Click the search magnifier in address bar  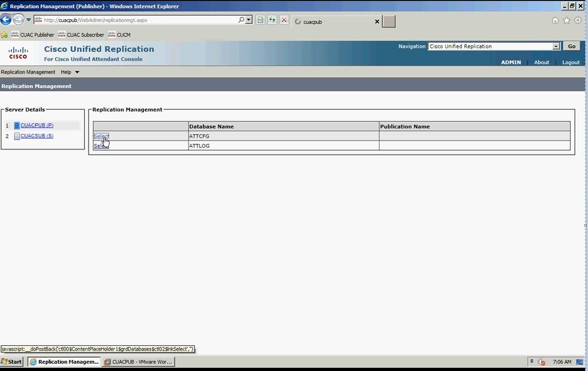pos(241,20)
